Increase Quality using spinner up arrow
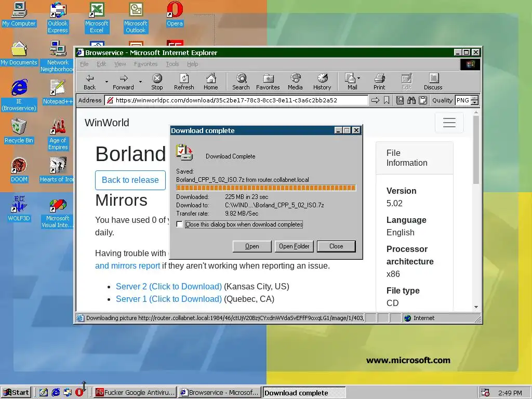The height and width of the screenshot is (399, 532). [475, 98]
